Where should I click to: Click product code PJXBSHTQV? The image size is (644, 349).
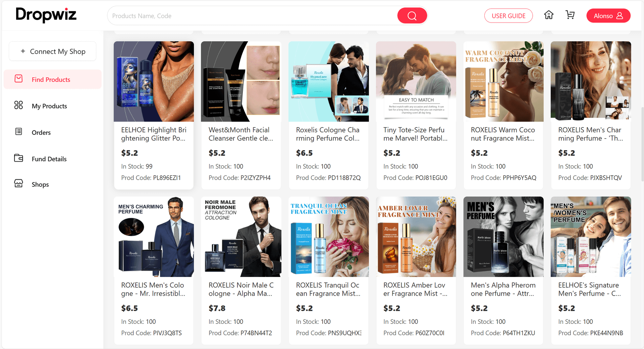click(x=606, y=178)
